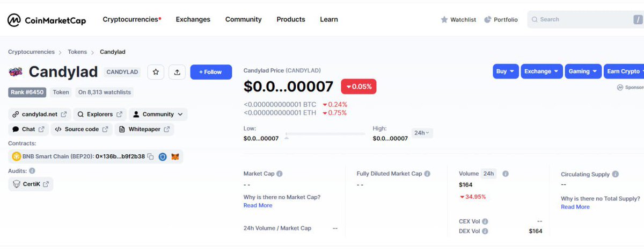Expand the Community dropdown

tap(158, 114)
